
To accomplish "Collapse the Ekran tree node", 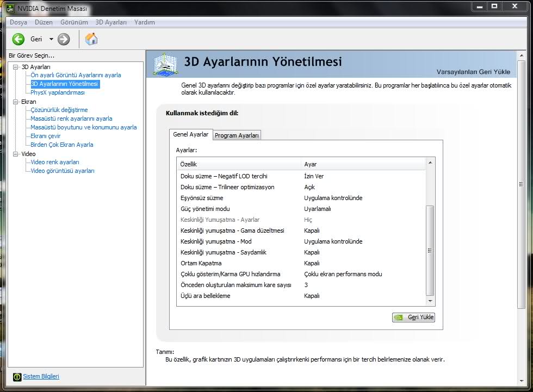I will (x=15, y=102).
